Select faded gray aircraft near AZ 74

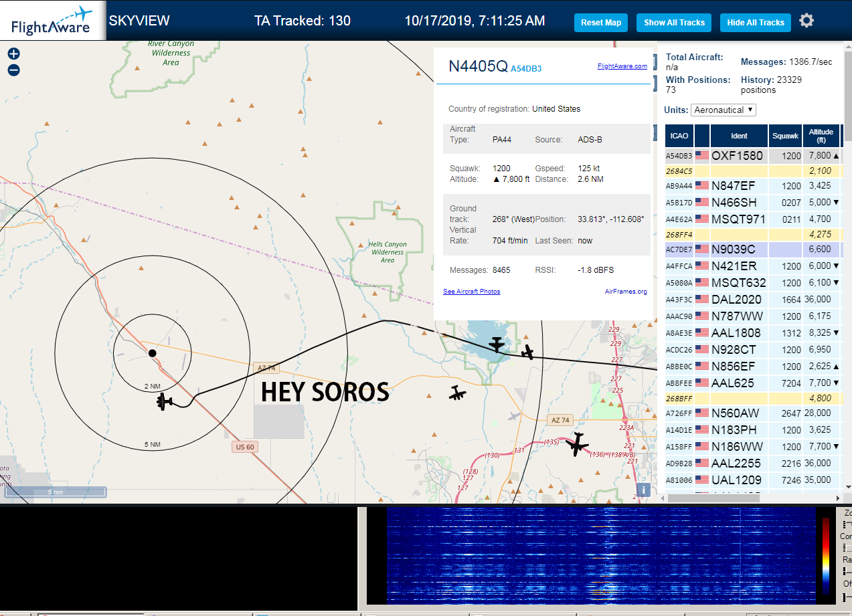pos(513,417)
